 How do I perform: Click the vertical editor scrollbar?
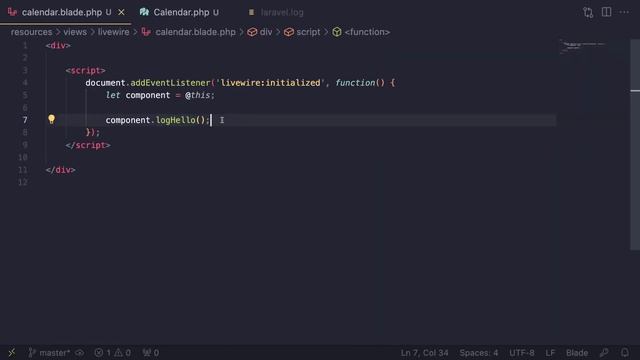pyautogui.click(x=635, y=145)
